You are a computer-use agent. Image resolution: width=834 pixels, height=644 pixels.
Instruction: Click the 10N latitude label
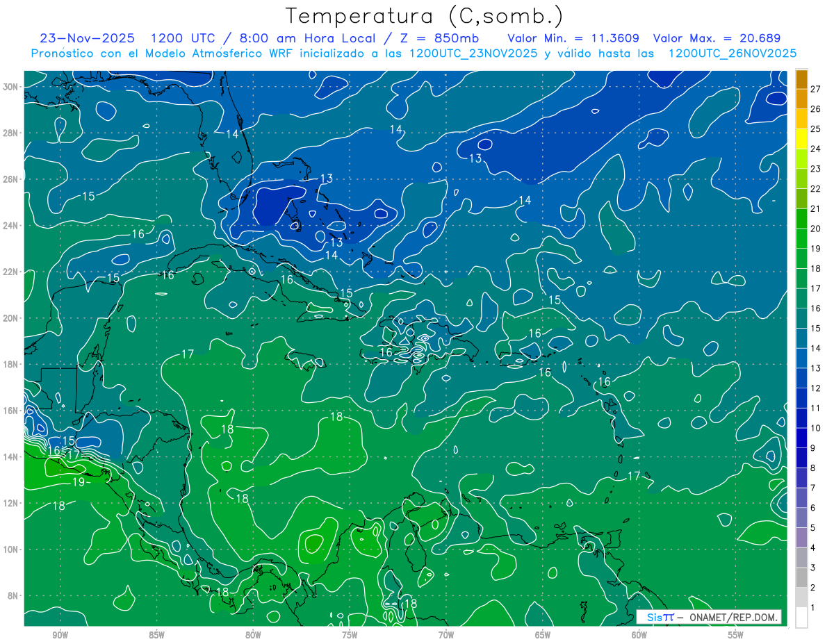pos(11,549)
